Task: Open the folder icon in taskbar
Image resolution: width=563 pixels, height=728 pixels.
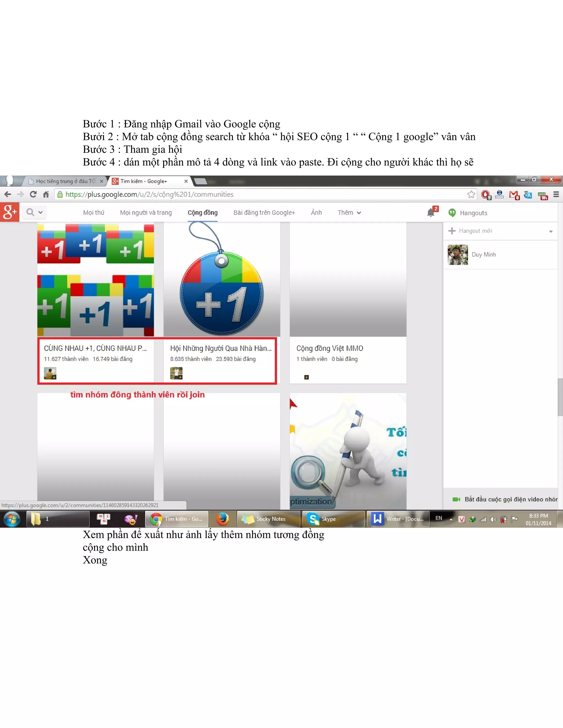Action: click(36, 519)
